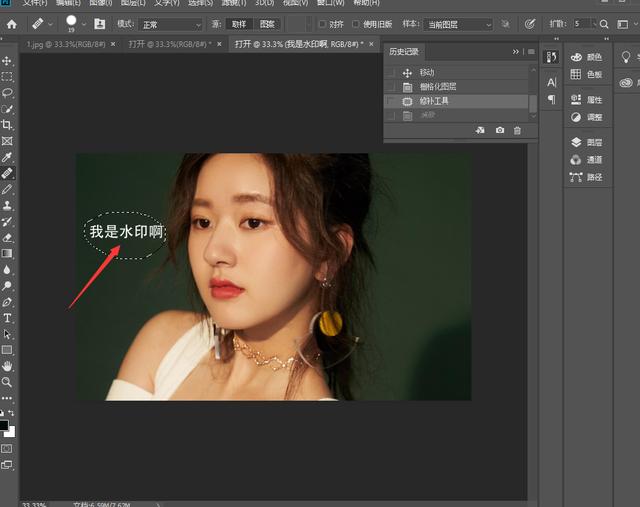Open the 历史记录 (History) panel tab
640x507 pixels.
[x=404, y=51]
